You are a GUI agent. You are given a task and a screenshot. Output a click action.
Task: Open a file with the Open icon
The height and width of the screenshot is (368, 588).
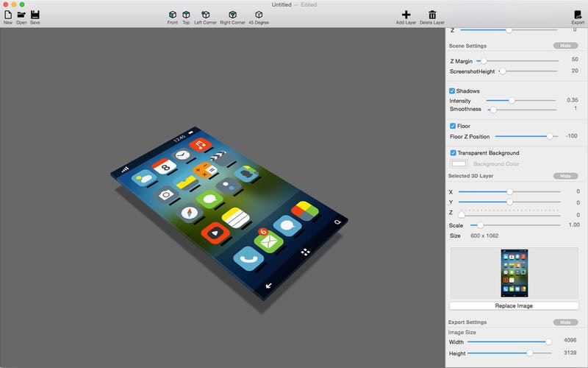(x=21, y=17)
